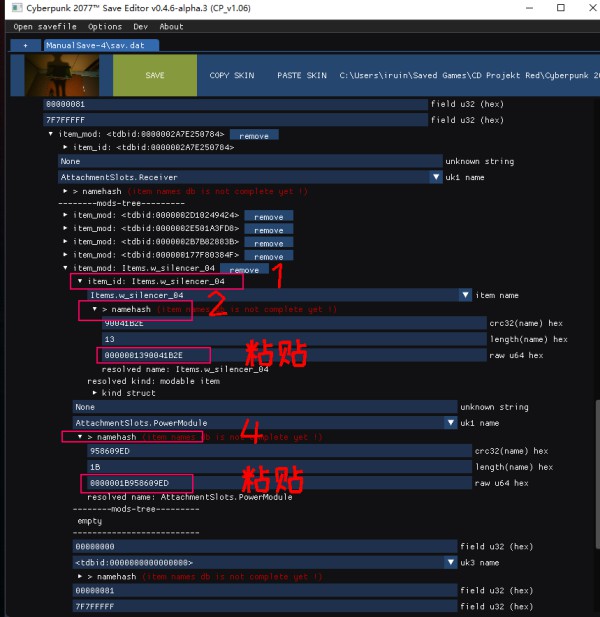Open the Options menu
Image resolution: width=600 pixels, height=617 pixels.
pos(105,27)
